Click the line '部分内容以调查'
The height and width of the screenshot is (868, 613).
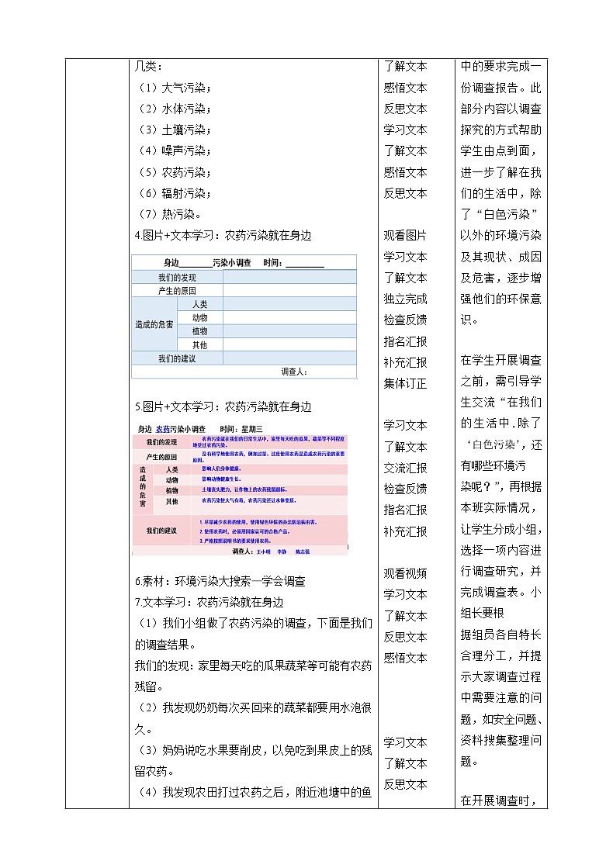pos(501,109)
